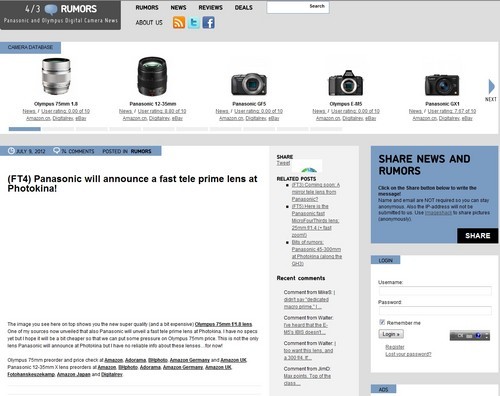The width and height of the screenshot is (500, 396).
Task: Open the REVIEWS menu item
Action: 210,7
